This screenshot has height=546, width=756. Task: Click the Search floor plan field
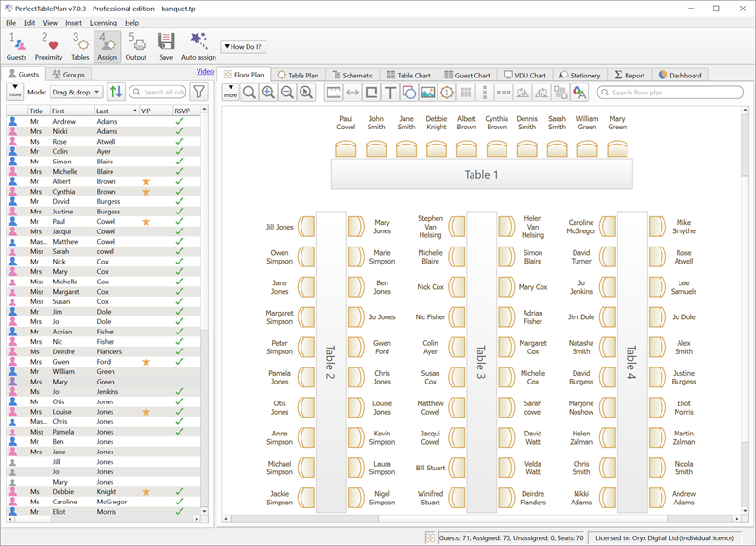click(669, 93)
